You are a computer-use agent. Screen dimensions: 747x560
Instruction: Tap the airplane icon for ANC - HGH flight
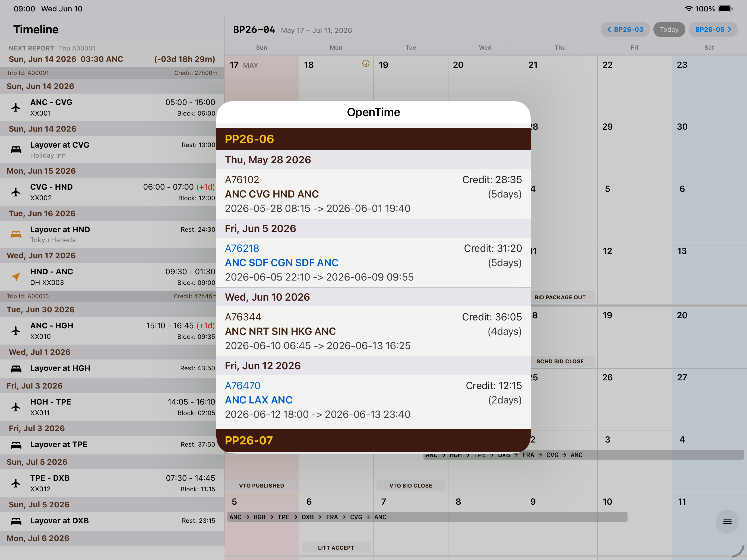click(x=16, y=330)
